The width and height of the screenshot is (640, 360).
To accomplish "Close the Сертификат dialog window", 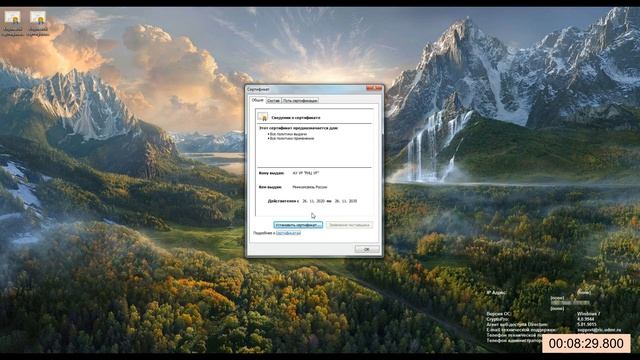I will coord(373,88).
